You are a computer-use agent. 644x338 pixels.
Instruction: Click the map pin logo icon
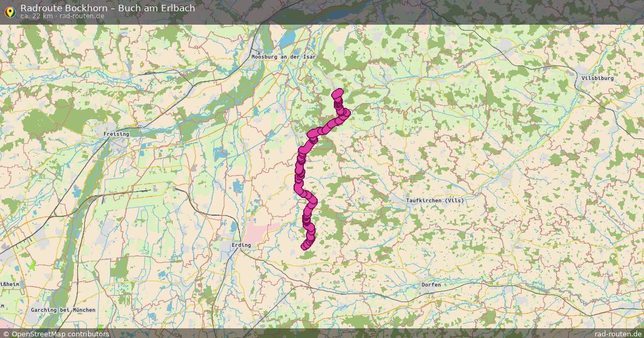(9, 11)
